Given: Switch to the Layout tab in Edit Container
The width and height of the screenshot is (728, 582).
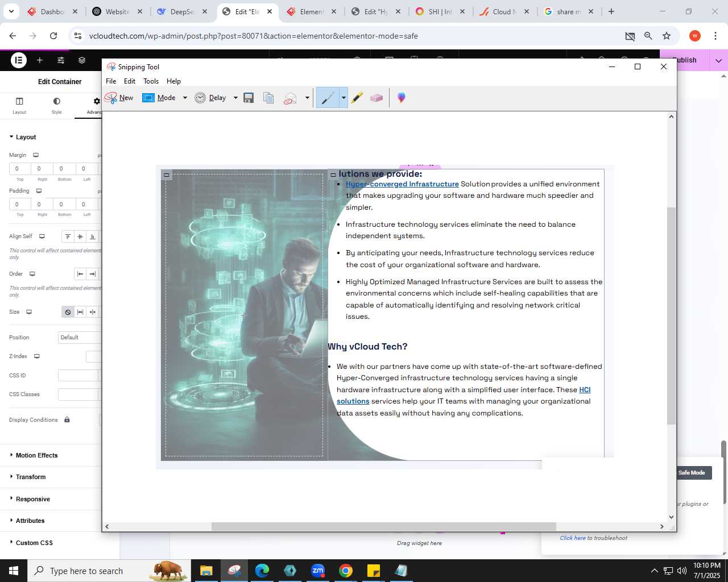Looking at the screenshot, I should [x=19, y=105].
